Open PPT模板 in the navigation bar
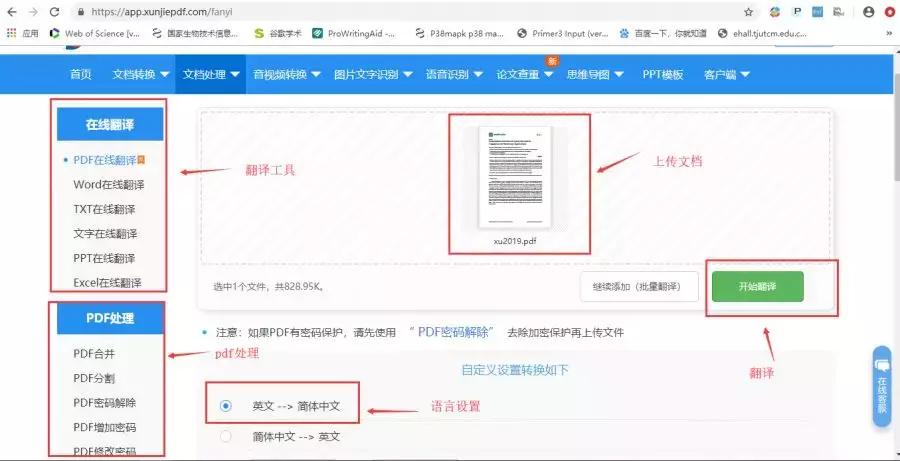 click(x=663, y=74)
